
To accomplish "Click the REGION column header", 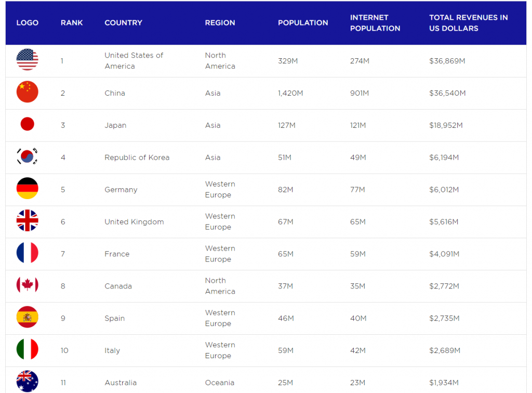I will [220, 23].
